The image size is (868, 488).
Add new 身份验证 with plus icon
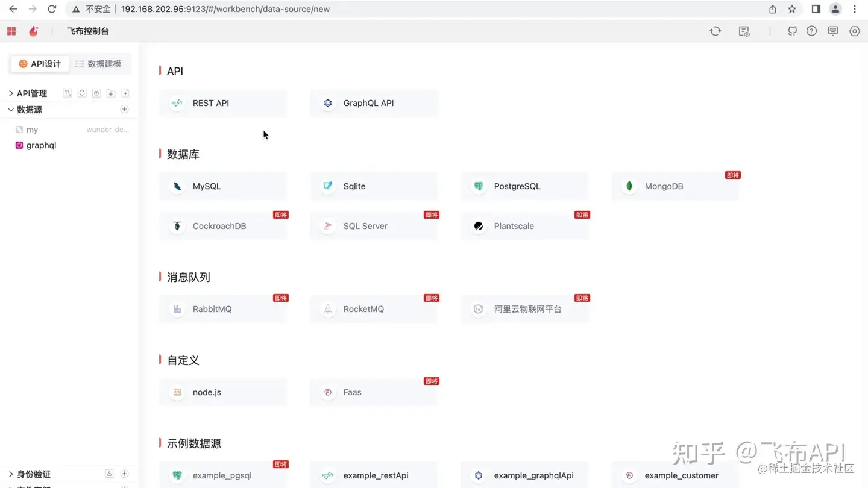point(124,474)
